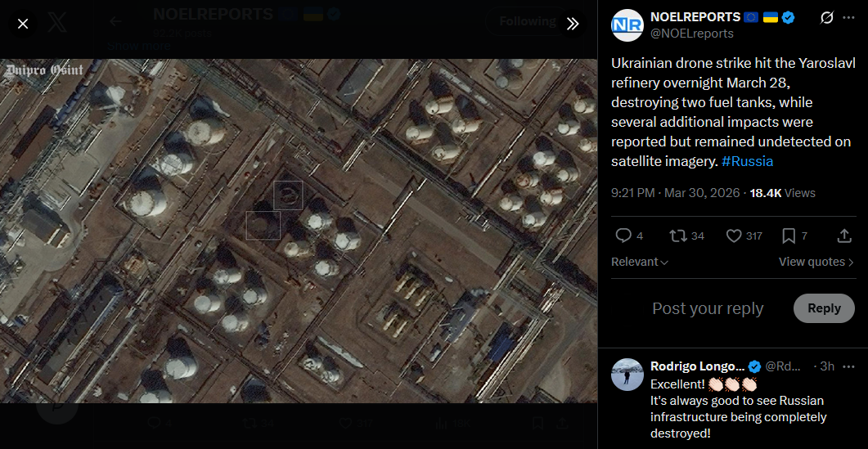868x449 pixels.
Task: Open the Relevant sort dropdown
Action: coord(640,262)
